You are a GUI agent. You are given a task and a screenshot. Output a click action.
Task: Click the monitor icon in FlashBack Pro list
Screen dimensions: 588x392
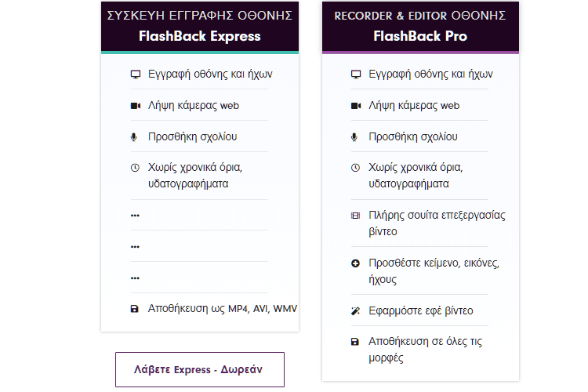click(356, 74)
